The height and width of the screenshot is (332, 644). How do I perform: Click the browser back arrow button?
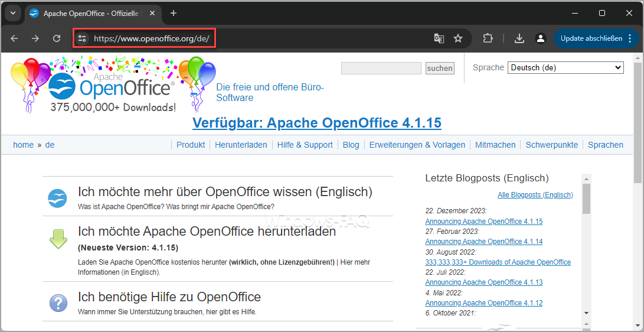pyautogui.click(x=14, y=38)
